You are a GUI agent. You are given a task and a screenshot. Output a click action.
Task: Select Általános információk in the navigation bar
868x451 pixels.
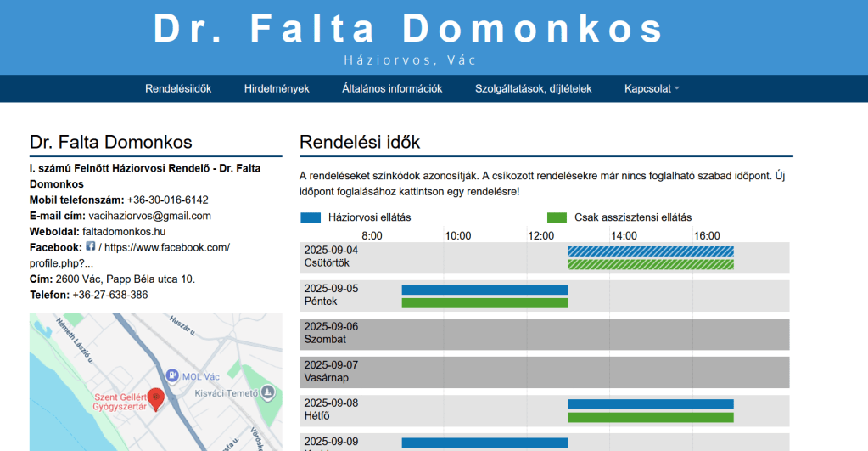click(x=392, y=88)
